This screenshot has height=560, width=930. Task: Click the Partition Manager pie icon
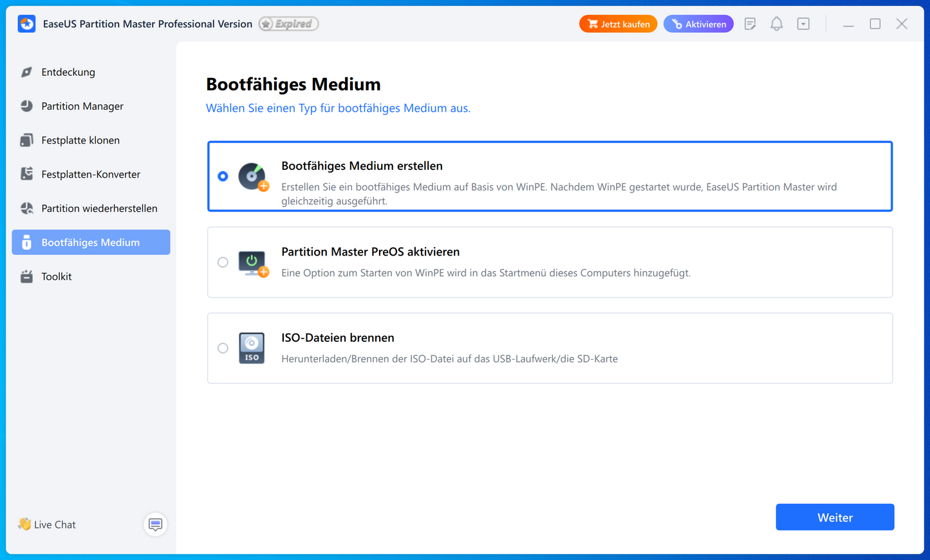coord(26,106)
